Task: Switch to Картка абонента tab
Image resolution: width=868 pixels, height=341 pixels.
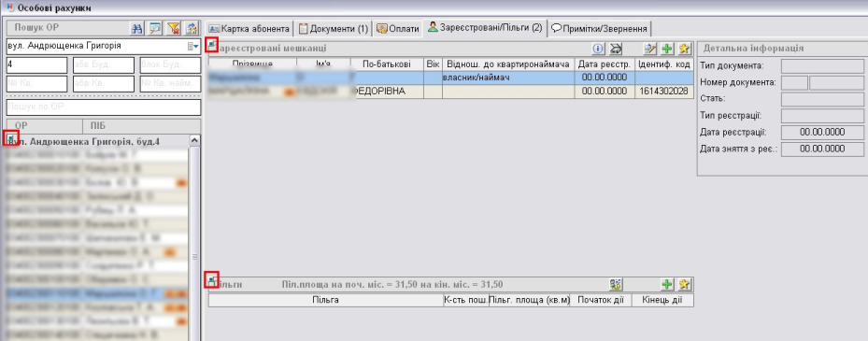Action: tap(249, 29)
